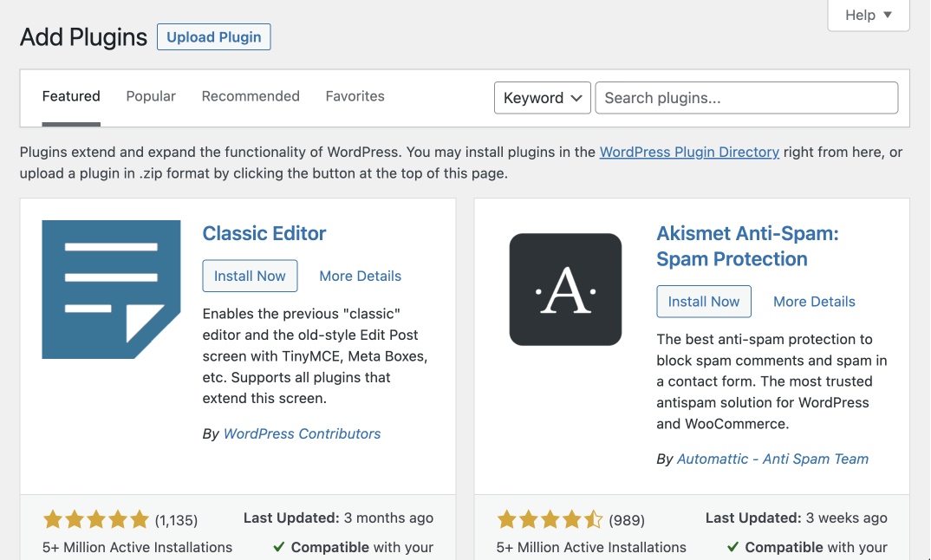The height and width of the screenshot is (560, 931).
Task: Click the (989) ratings count
Action: (x=627, y=520)
